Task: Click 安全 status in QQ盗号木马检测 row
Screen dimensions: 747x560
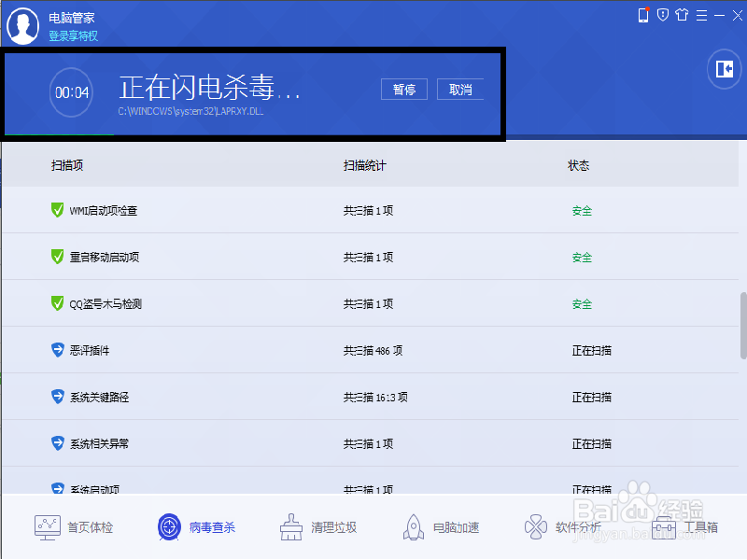Action: point(582,304)
